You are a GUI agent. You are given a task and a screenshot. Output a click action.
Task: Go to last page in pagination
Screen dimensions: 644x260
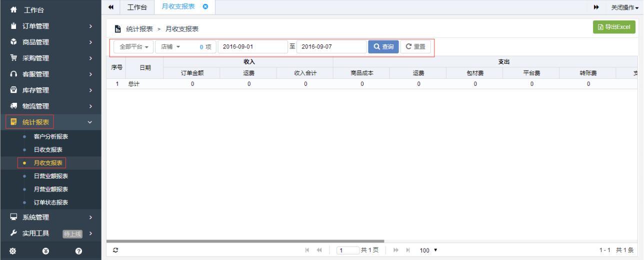(407, 250)
